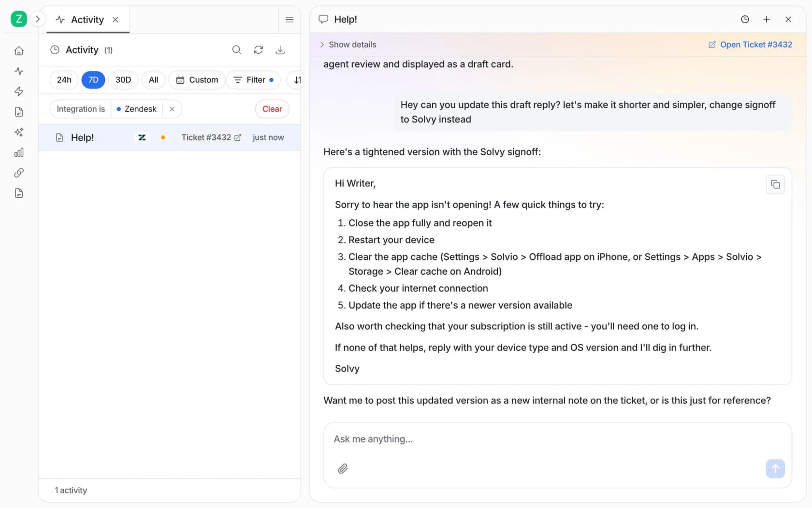Close the Activity tab
Screen dimensions: 812x508
point(116,20)
